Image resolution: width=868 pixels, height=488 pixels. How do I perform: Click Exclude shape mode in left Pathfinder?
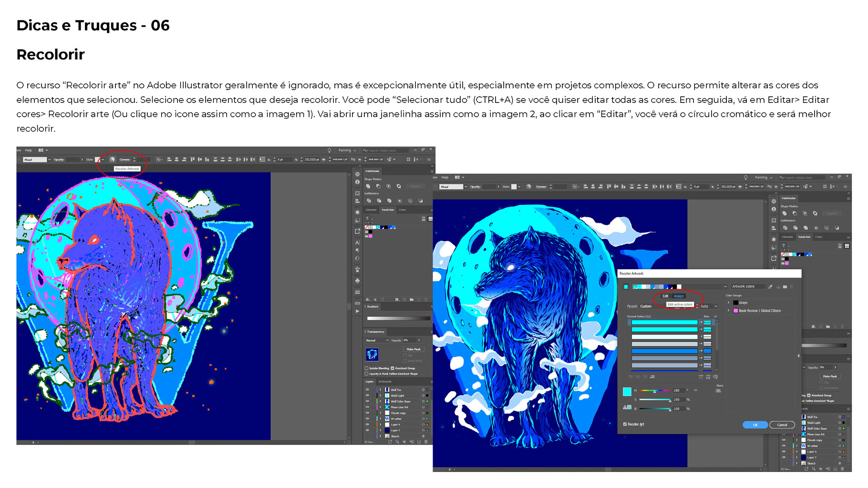click(x=399, y=186)
